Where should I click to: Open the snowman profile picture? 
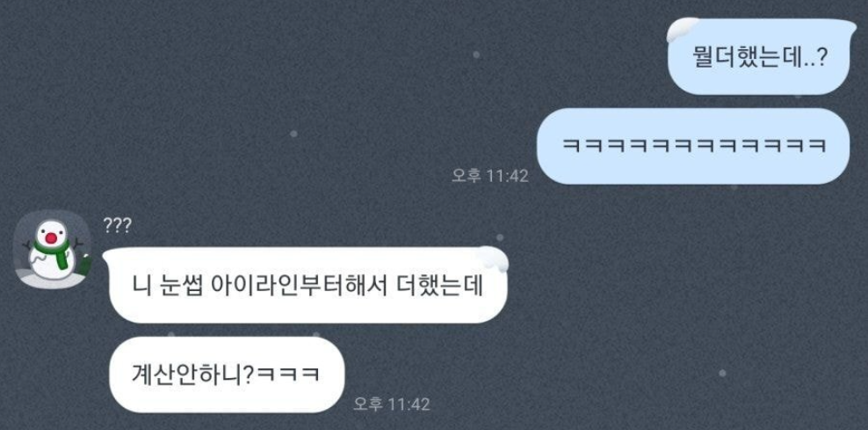click(x=52, y=250)
